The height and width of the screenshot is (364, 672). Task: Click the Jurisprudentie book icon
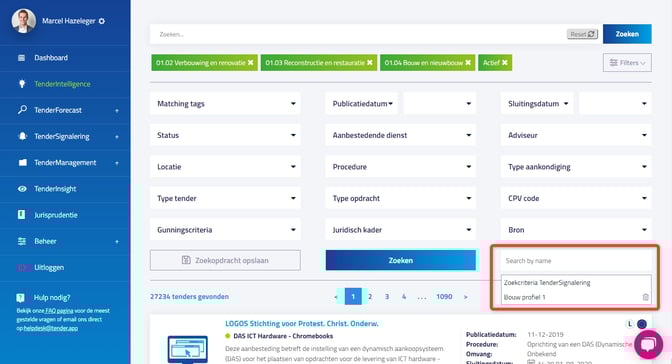[21, 215]
